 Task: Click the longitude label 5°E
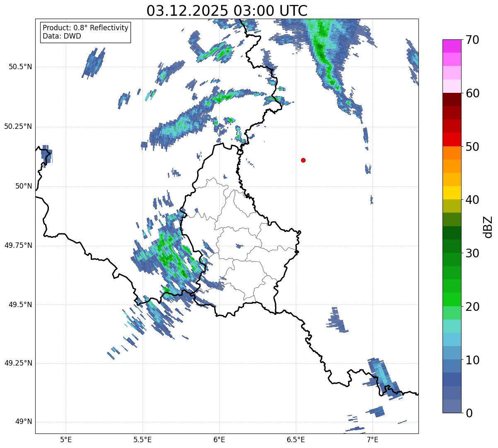(x=66, y=439)
